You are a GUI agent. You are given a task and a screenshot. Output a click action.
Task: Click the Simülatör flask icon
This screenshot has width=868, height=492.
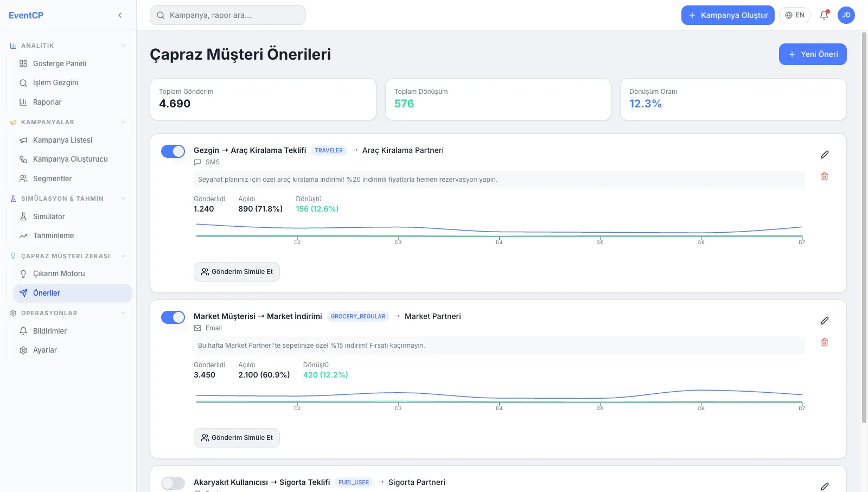(23, 216)
